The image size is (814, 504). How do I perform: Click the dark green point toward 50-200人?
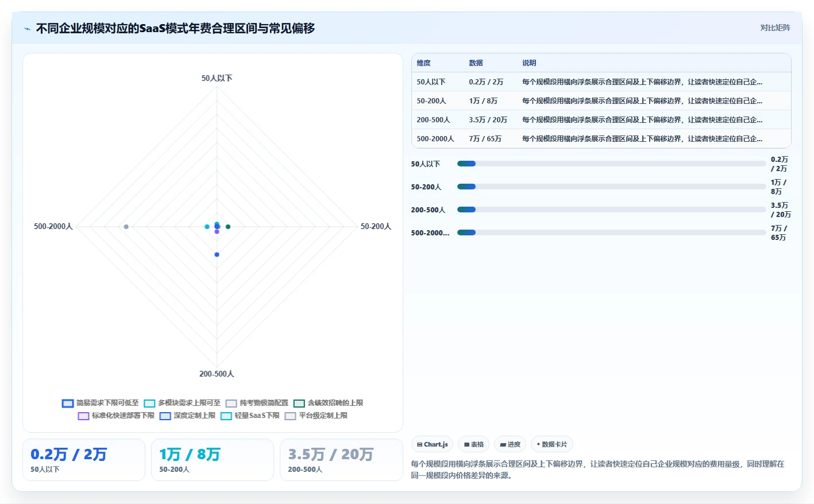(x=228, y=227)
